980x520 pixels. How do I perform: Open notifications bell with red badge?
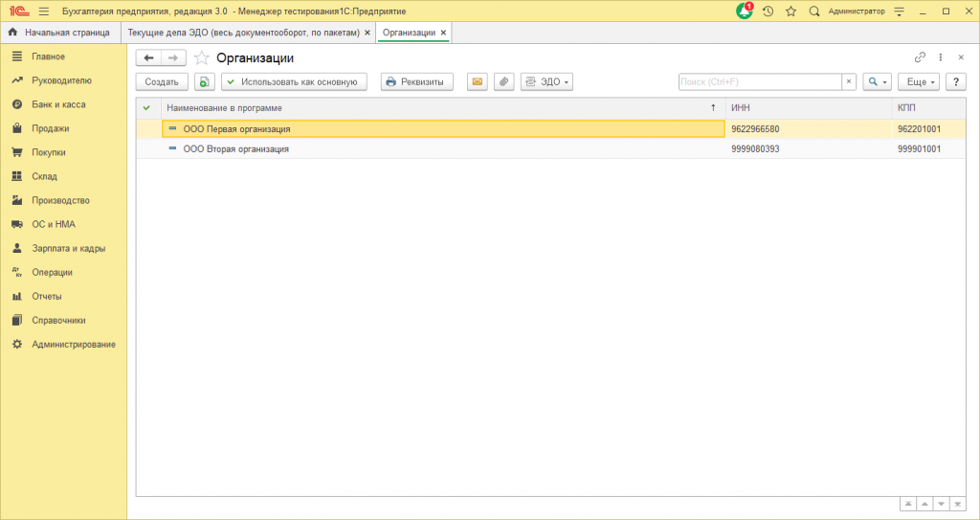(745, 11)
